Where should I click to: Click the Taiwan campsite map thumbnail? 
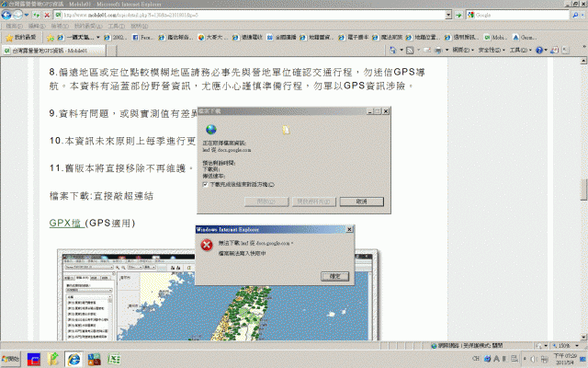[x=218, y=295]
